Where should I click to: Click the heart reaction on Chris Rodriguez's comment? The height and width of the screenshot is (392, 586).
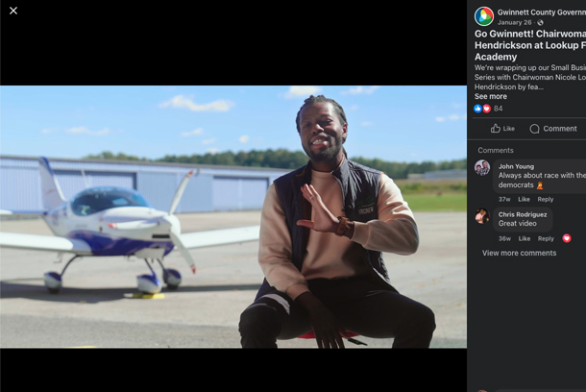[x=567, y=238]
